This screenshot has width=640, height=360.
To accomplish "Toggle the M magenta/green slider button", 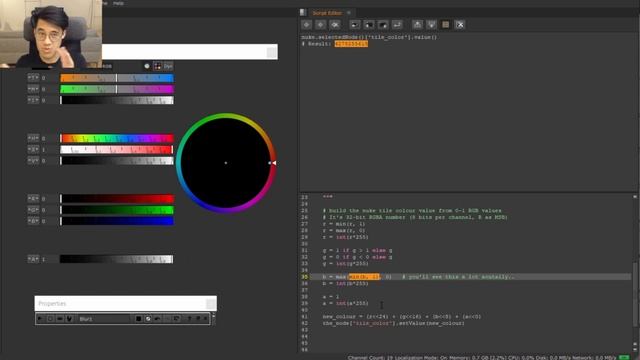I will [x=33, y=89].
